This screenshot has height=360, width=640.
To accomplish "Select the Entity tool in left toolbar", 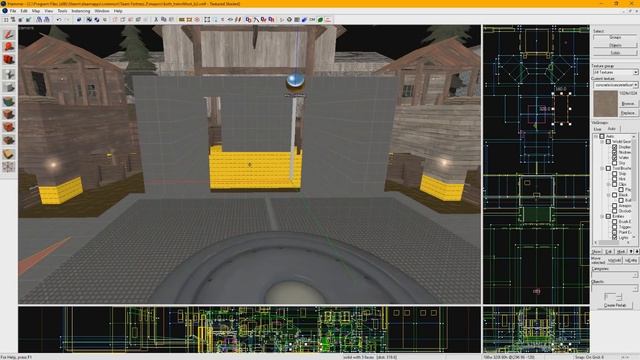I will pos(9,74).
